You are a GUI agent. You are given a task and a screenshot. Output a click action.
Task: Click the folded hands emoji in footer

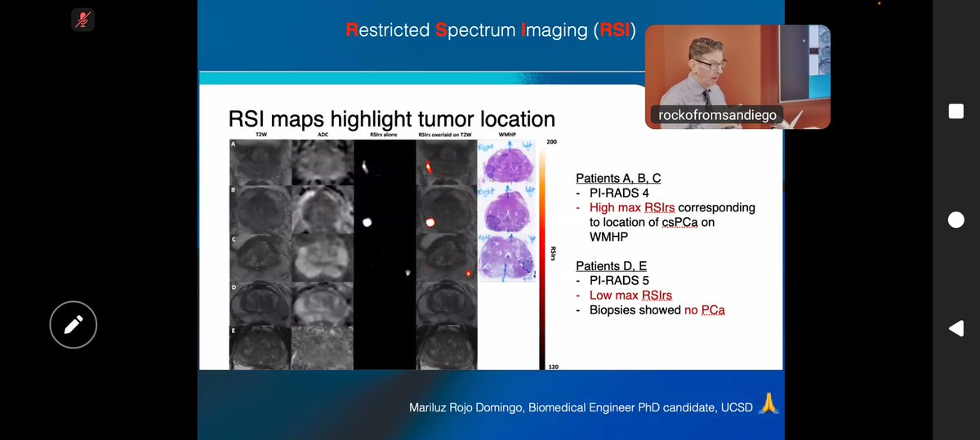click(x=768, y=404)
